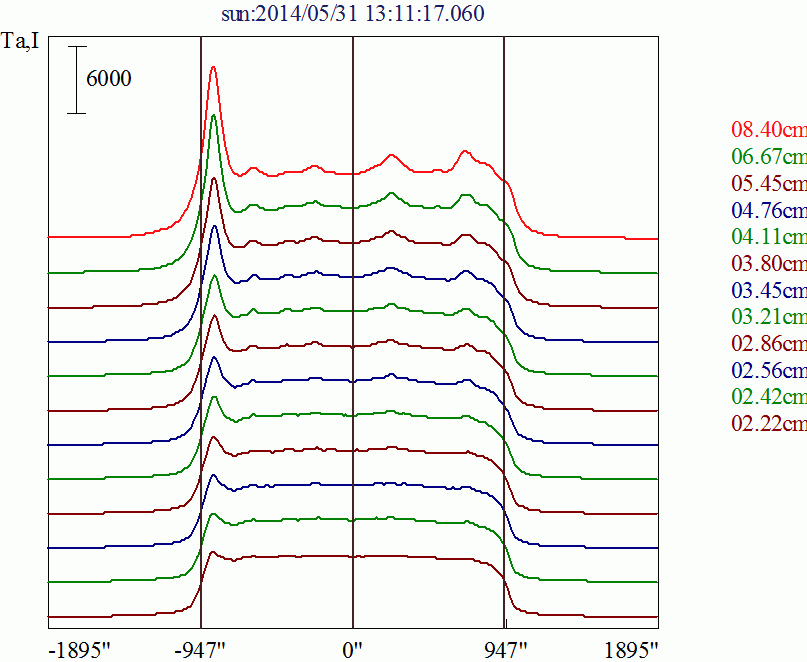Click the -947" x-axis tick label
This screenshot has width=807, height=662.
200,651
